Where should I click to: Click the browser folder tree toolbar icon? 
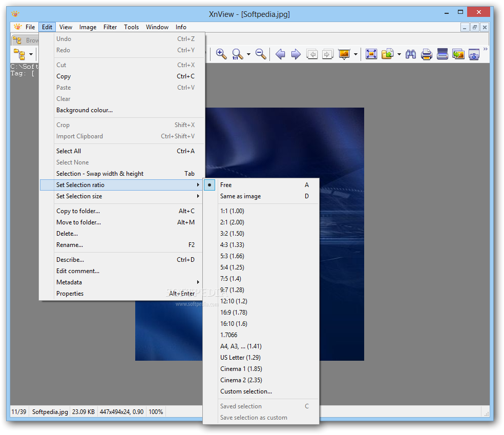coord(19,54)
